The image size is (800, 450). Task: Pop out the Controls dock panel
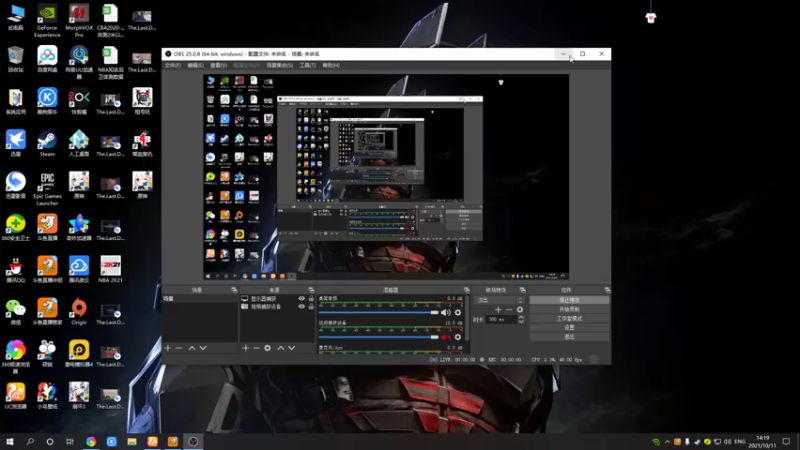[607, 290]
